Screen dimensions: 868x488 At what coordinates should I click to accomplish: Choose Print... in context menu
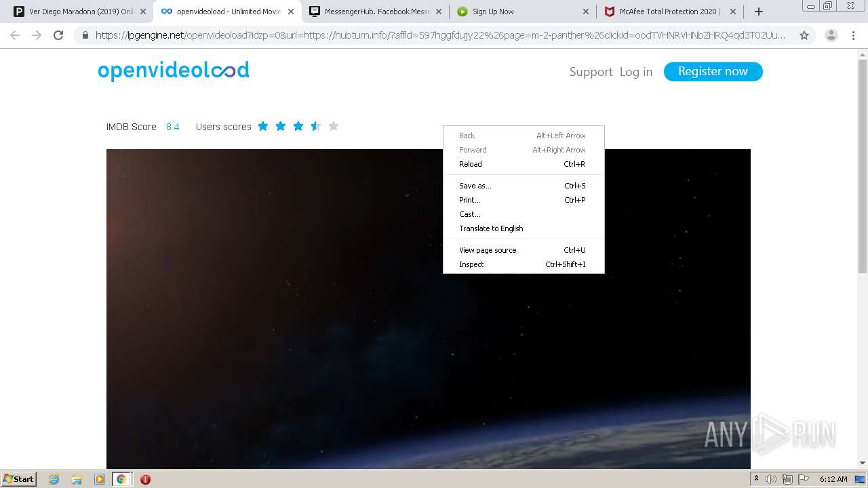coord(524,200)
